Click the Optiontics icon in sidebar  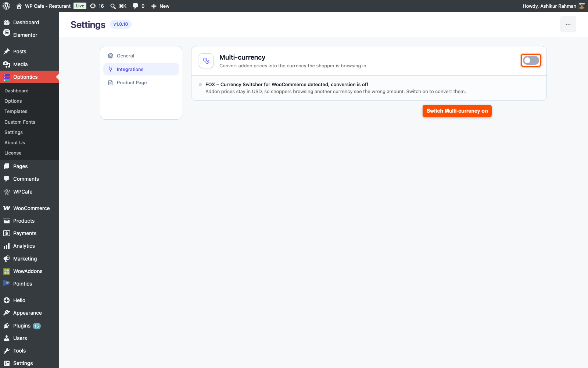coord(7,77)
